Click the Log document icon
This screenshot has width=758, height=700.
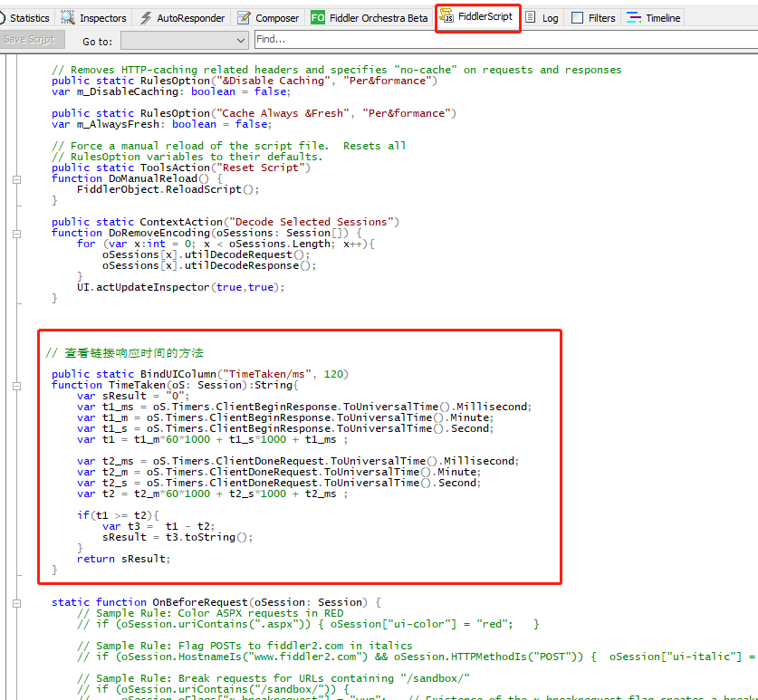pos(531,17)
